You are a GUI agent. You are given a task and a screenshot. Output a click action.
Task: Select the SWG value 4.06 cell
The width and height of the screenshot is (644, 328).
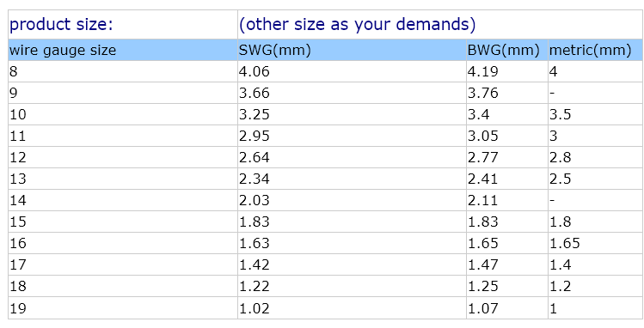[352, 72]
